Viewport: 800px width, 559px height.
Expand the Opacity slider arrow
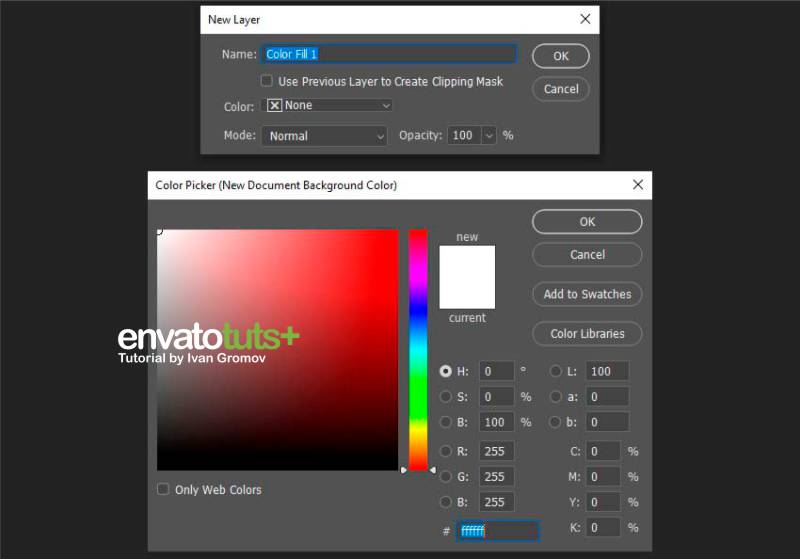pyautogui.click(x=489, y=136)
